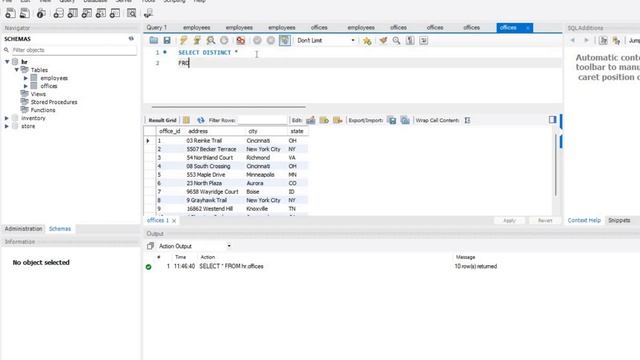
Task: Refresh result data with blue arrows icon
Action: pyautogui.click(x=200, y=120)
